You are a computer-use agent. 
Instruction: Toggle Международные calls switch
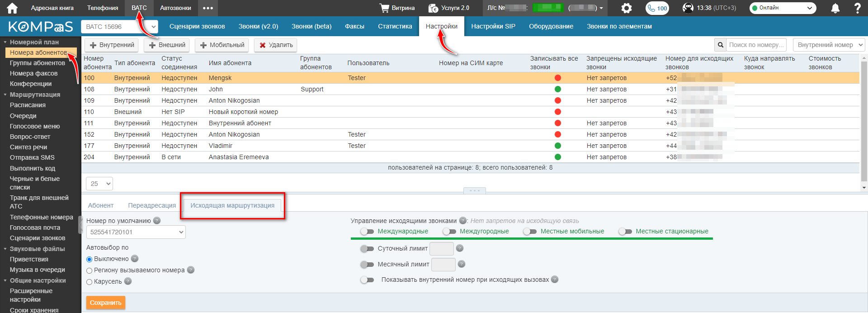[x=367, y=232]
